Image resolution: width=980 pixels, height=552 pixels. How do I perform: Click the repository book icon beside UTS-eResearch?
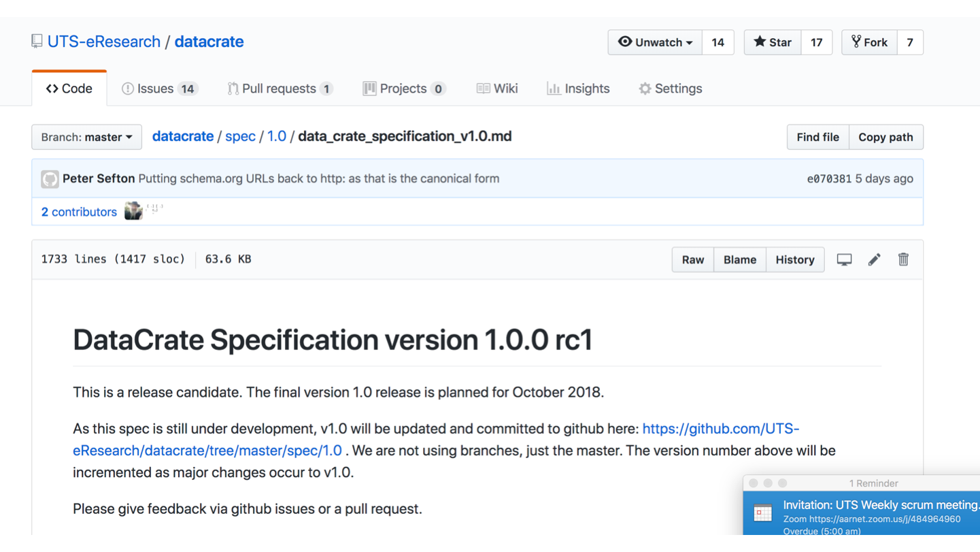[x=37, y=42]
